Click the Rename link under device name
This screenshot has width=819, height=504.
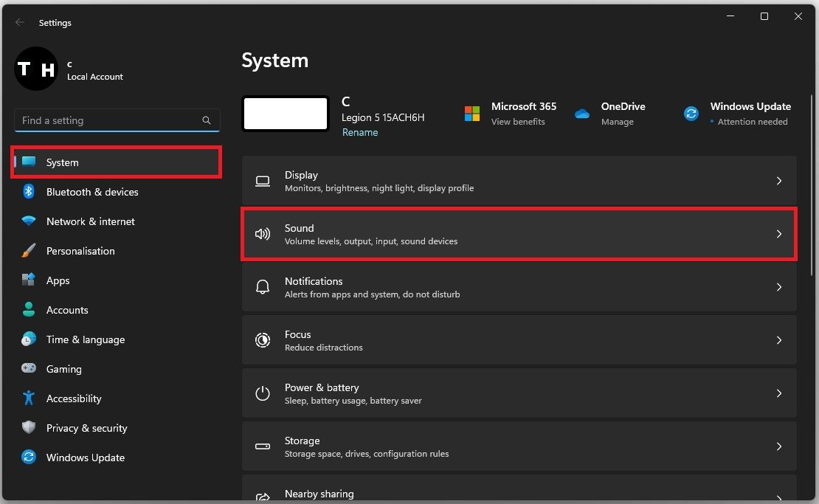[360, 133]
